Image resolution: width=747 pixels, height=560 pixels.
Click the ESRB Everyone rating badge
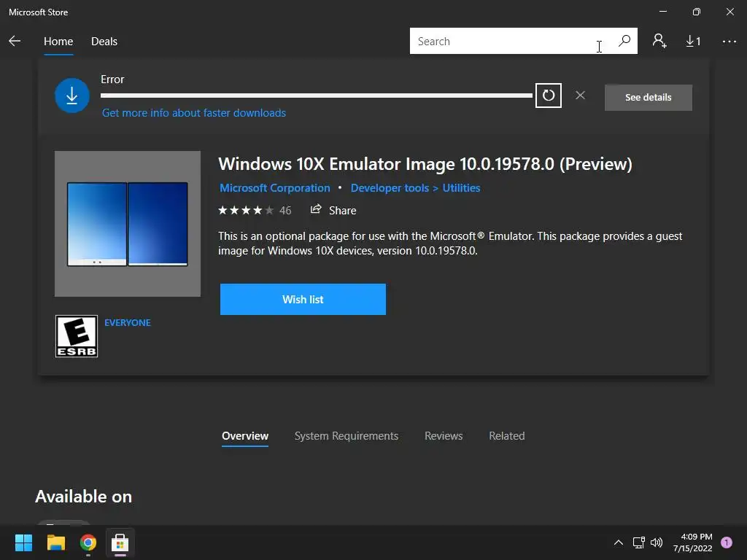click(x=76, y=336)
